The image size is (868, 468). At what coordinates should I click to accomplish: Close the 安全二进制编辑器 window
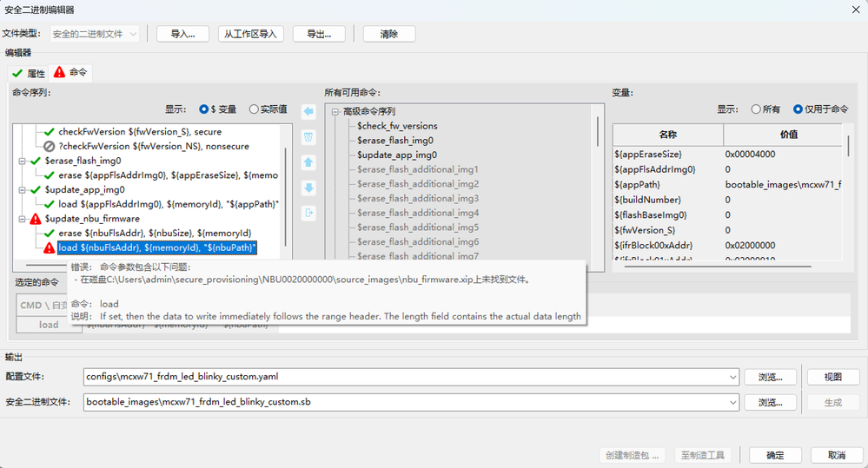click(855, 10)
